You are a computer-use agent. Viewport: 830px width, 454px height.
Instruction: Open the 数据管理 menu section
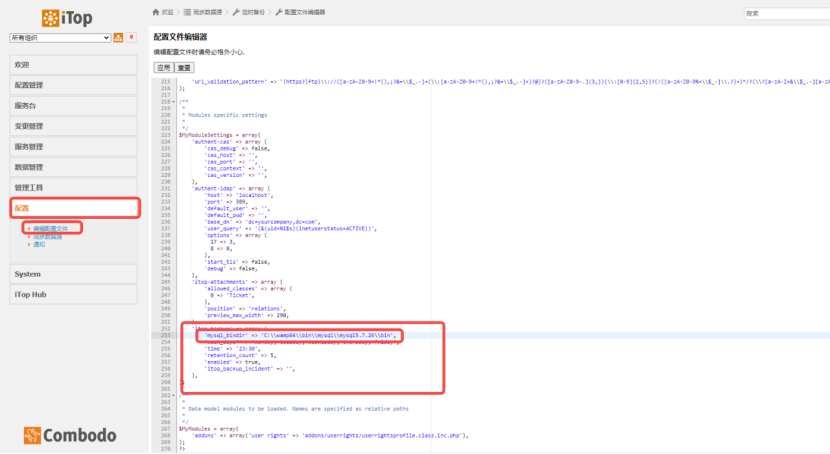(x=73, y=167)
